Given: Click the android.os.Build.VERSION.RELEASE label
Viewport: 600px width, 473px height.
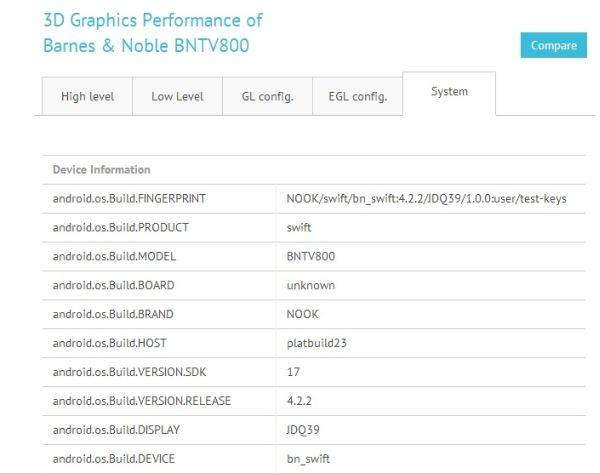Looking at the screenshot, I should tap(142, 401).
